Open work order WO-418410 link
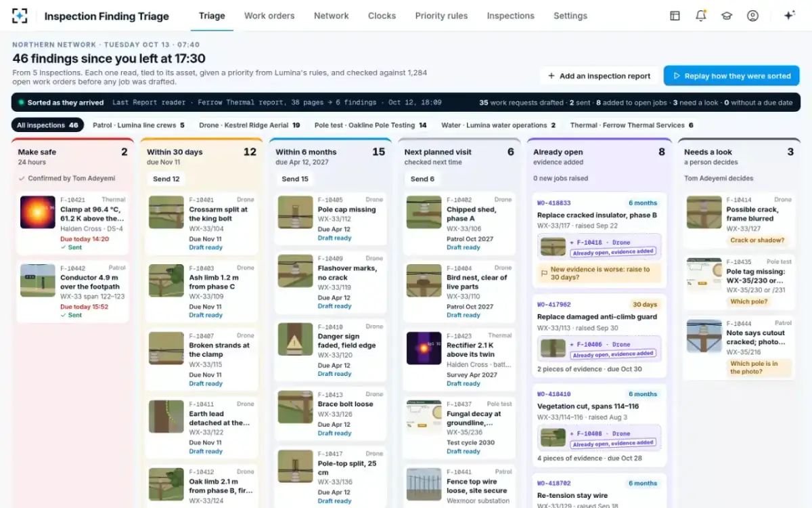 (554, 394)
